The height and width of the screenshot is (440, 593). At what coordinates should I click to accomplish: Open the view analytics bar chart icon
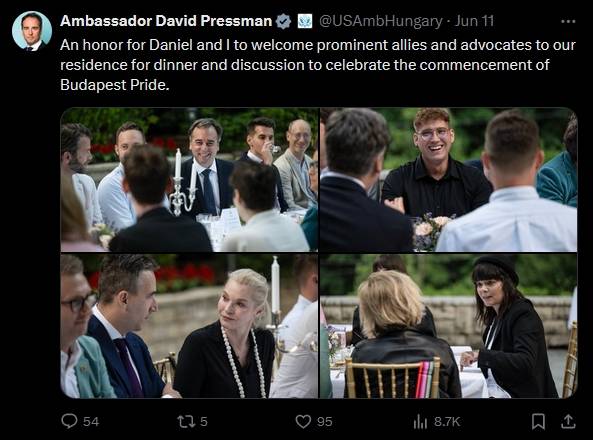[x=420, y=421]
